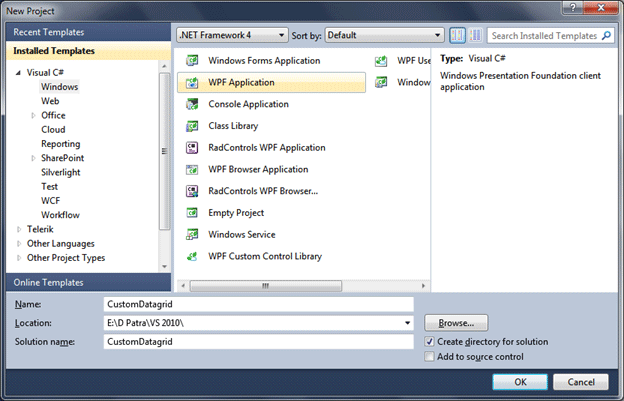Open the Installed Templates section
Image resolution: width=624 pixels, height=401 pixels.
(x=88, y=51)
